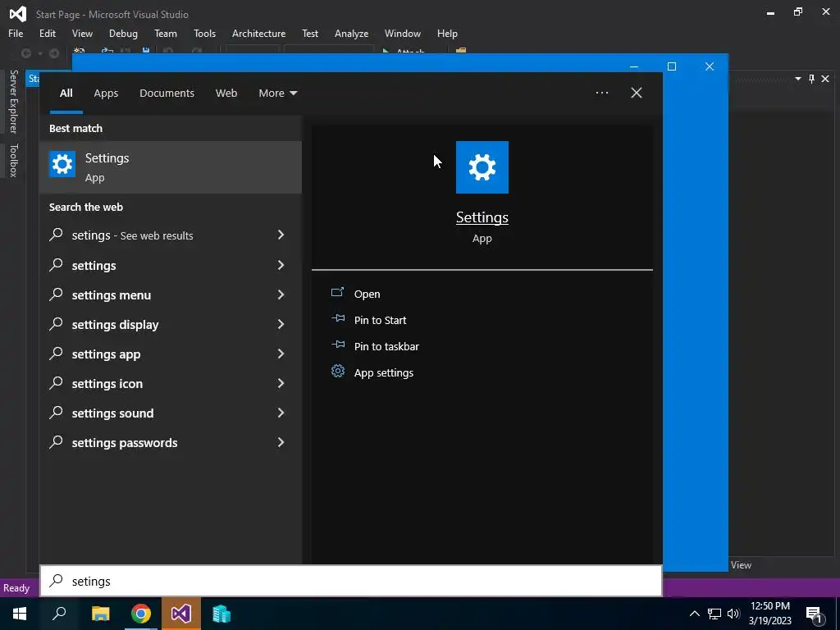Click the clock showing 12:50 PM
Viewport: 840px width, 630px height.
click(769, 606)
